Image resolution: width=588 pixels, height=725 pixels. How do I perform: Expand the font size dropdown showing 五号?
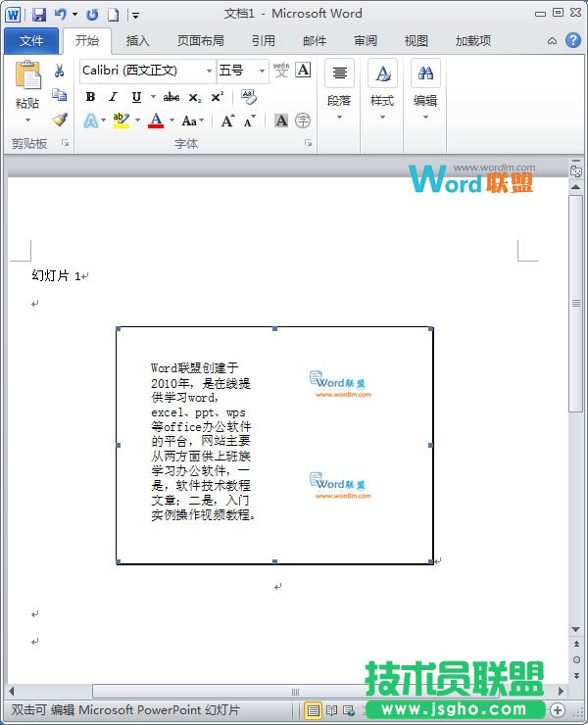point(262,71)
